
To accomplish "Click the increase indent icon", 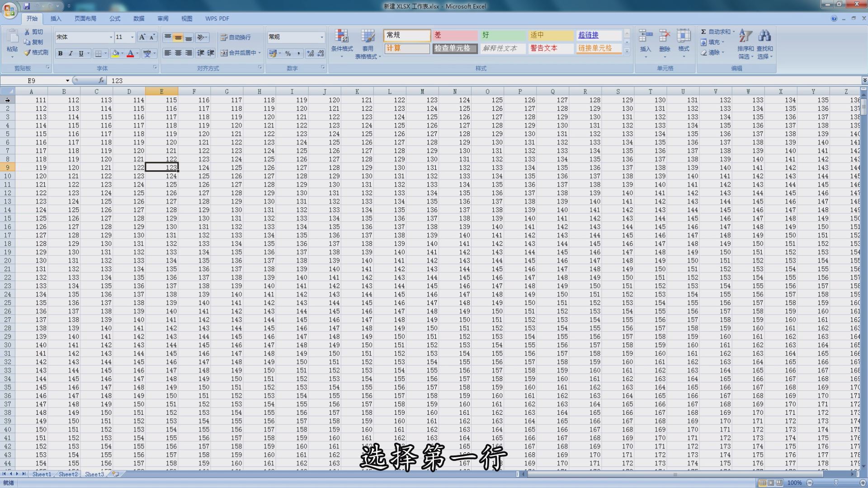I will coord(211,53).
